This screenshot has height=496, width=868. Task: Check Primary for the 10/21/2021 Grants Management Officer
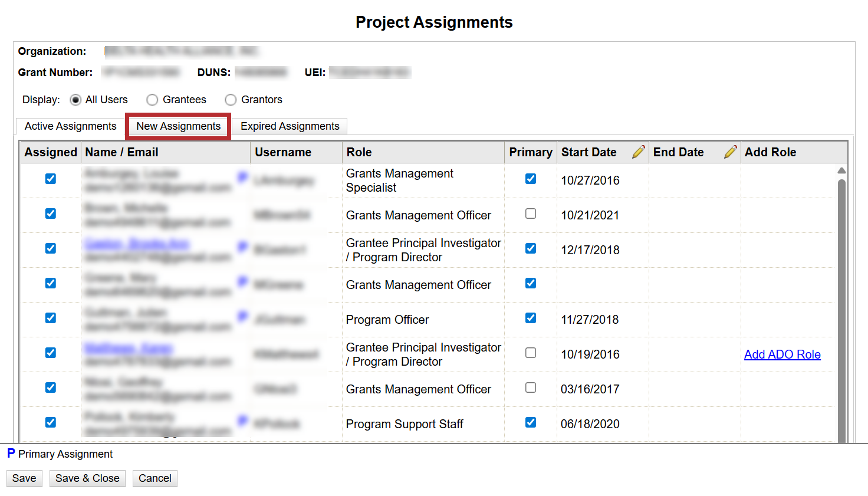pyautogui.click(x=531, y=213)
